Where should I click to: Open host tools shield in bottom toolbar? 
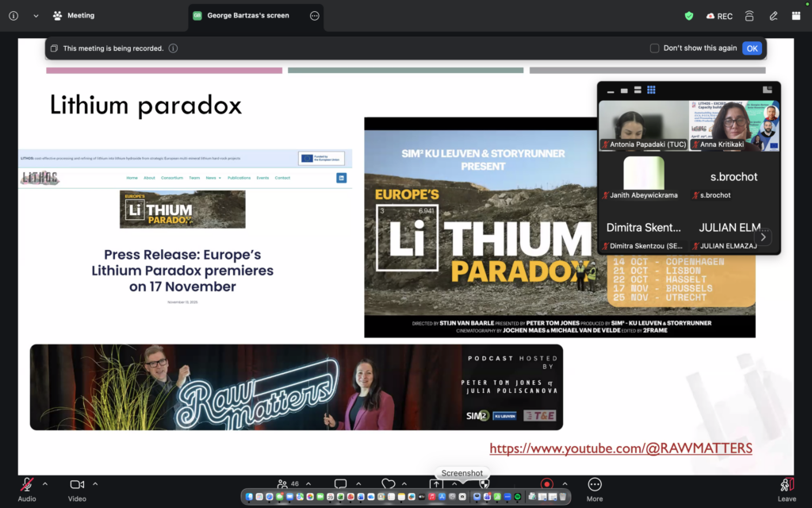[485, 484]
